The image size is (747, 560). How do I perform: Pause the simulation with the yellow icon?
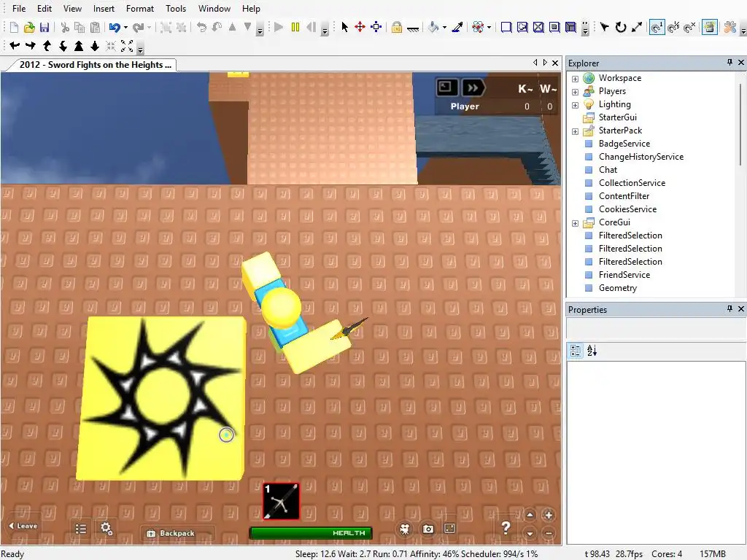pos(295,27)
